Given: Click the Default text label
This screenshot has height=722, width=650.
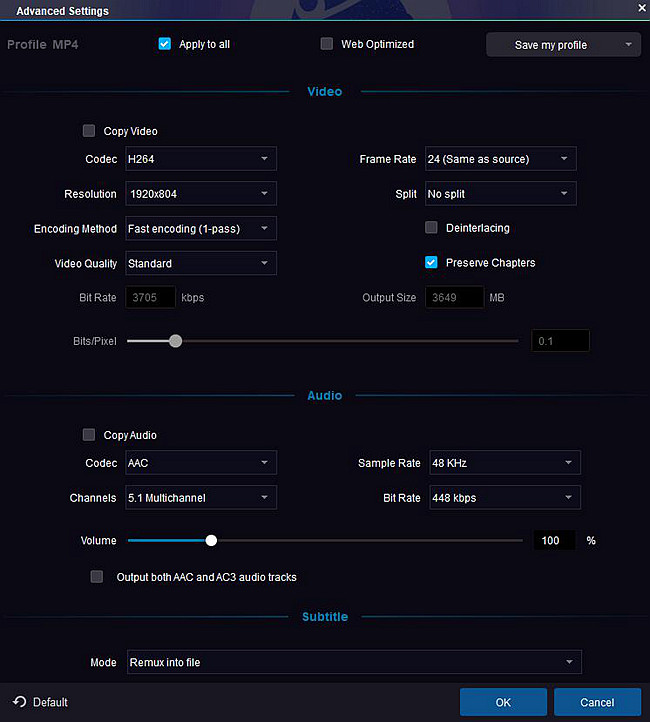Looking at the screenshot, I should (50, 702).
